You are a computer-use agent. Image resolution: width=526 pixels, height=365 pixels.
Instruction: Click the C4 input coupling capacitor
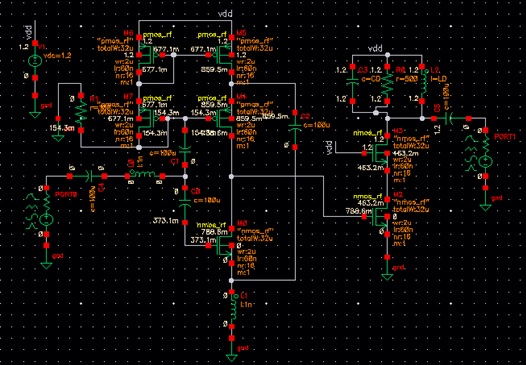(x=87, y=176)
